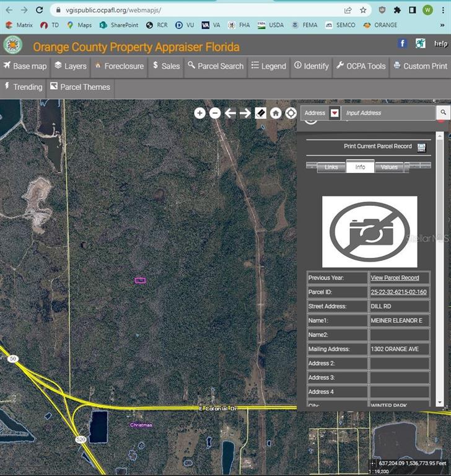The width and height of the screenshot is (451, 476).
Task: Open the Layers menu
Action: [x=70, y=66]
